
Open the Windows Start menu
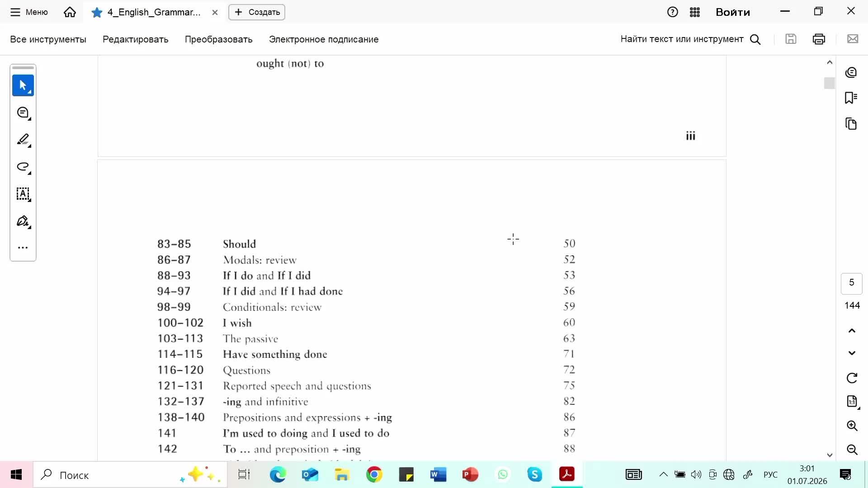pos(16,474)
